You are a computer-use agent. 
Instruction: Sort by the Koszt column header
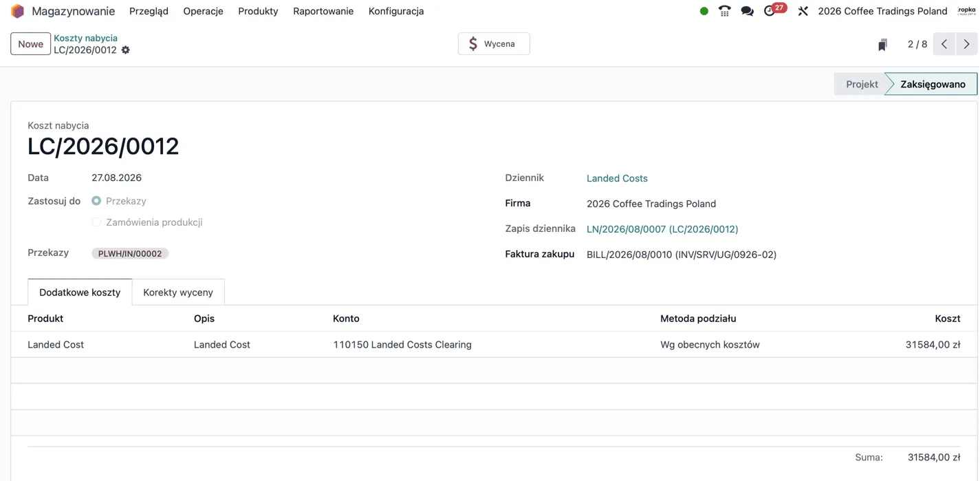(x=947, y=319)
